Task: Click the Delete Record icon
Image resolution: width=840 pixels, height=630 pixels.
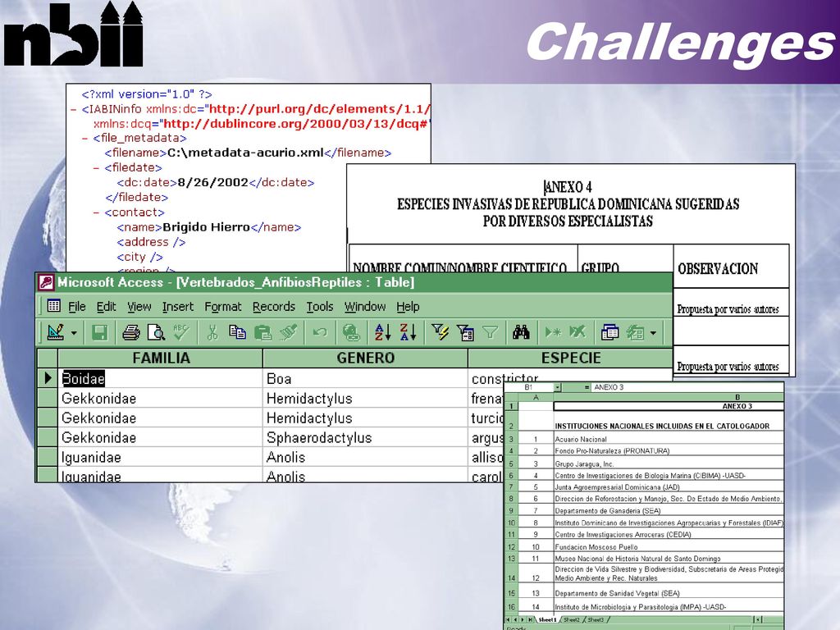Action: coord(577,333)
